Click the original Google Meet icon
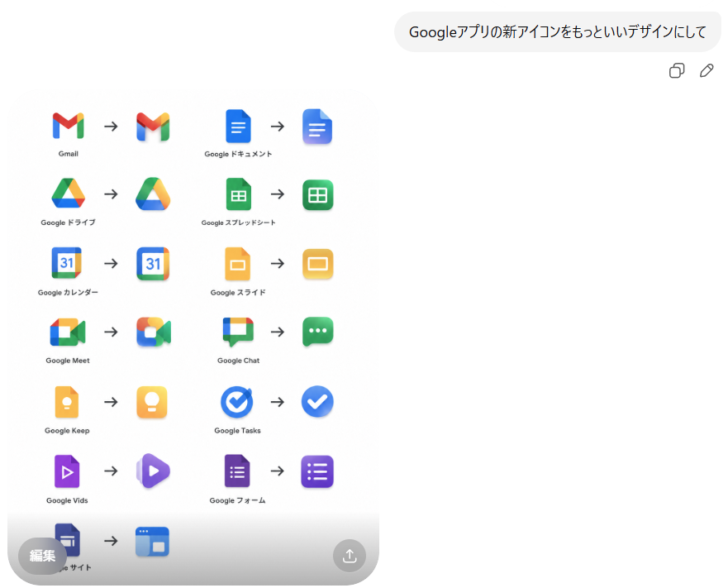 click(x=68, y=332)
